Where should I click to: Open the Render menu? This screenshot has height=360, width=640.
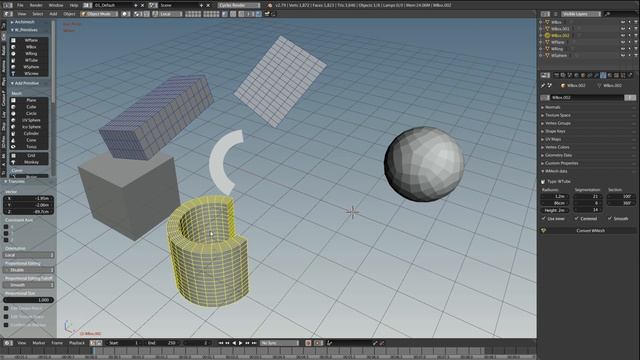(36, 5)
